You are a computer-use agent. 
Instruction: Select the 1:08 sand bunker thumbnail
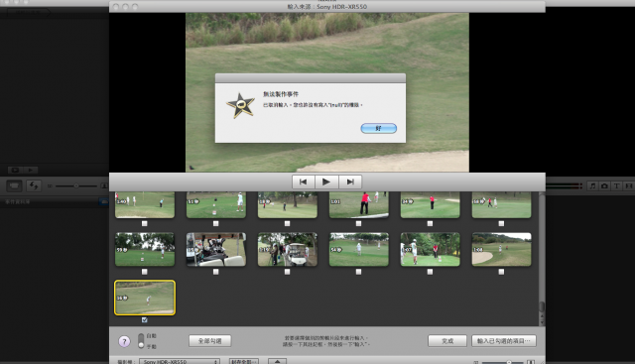click(501, 249)
